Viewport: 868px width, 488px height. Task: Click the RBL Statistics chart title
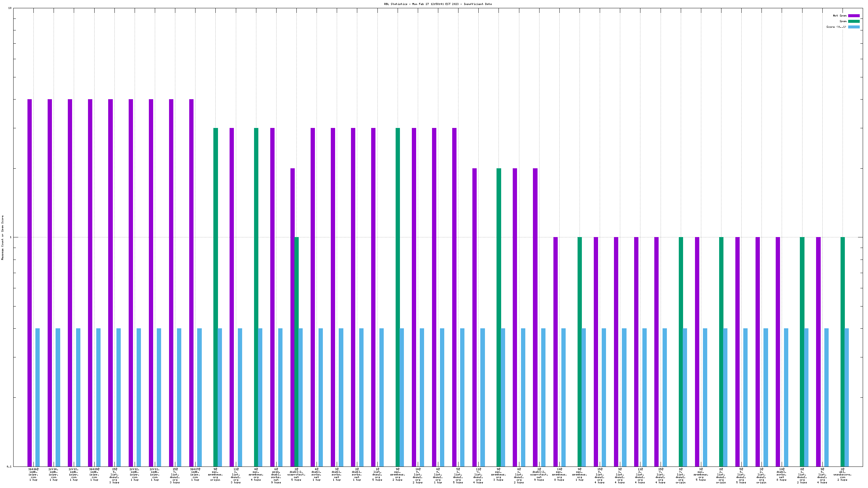click(x=437, y=4)
